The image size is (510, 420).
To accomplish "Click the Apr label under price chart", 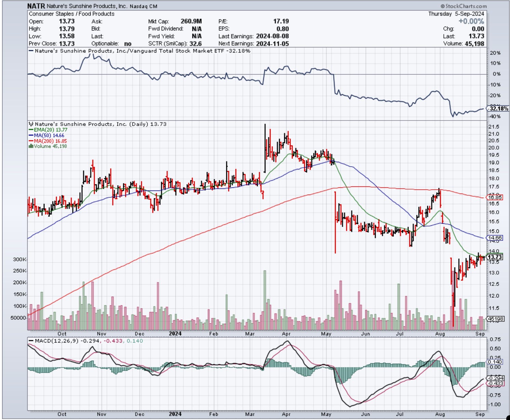I will point(286,334).
